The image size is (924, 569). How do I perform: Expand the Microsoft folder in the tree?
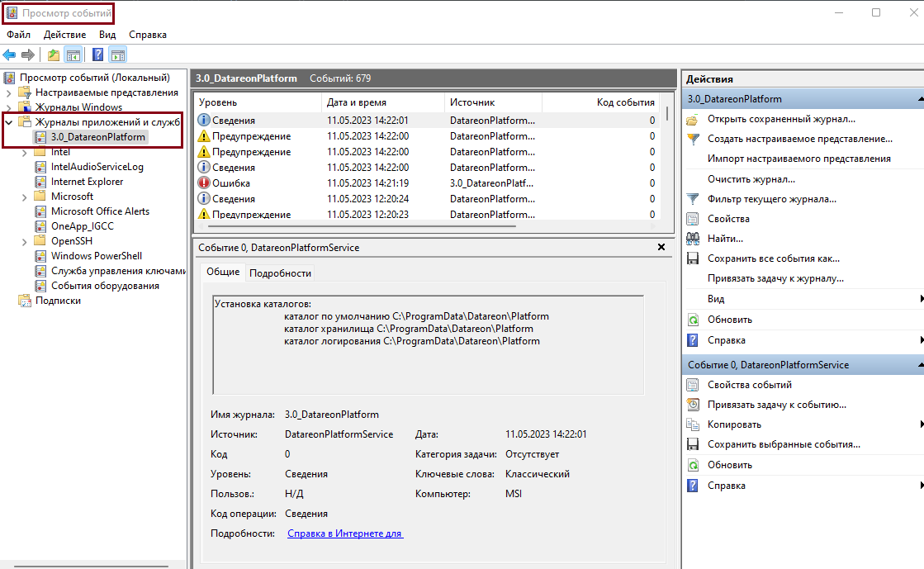(25, 197)
